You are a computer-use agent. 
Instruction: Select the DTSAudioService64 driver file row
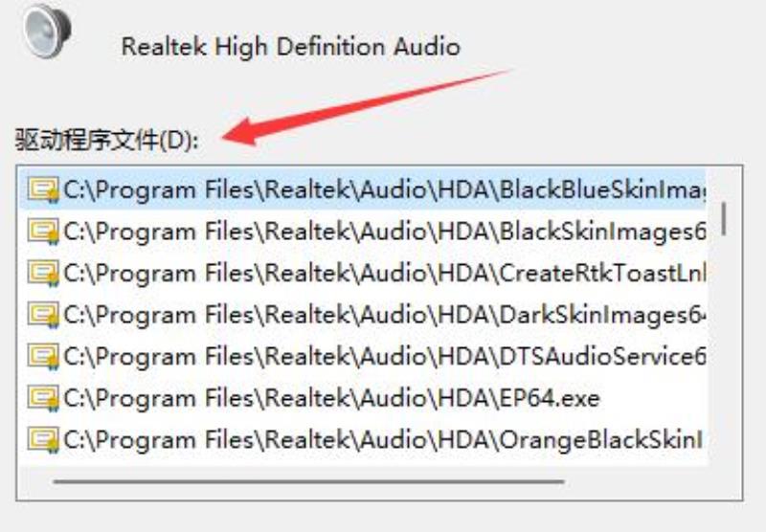click(x=365, y=357)
